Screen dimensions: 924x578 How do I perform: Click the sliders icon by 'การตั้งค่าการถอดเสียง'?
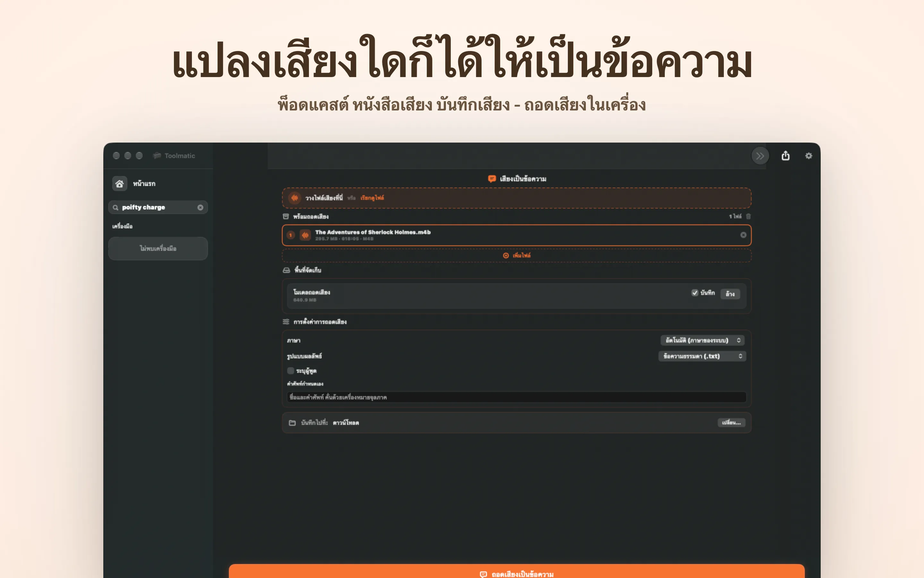286,322
